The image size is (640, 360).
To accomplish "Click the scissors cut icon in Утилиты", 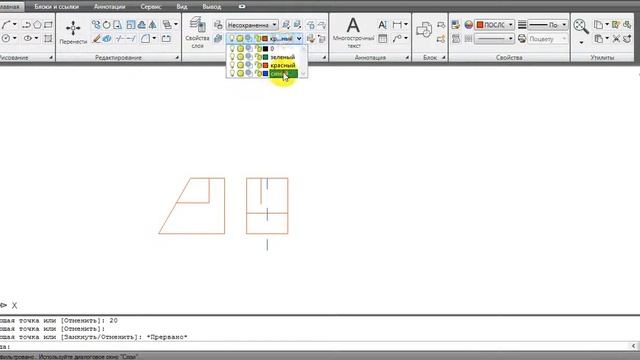I will pos(616,39).
